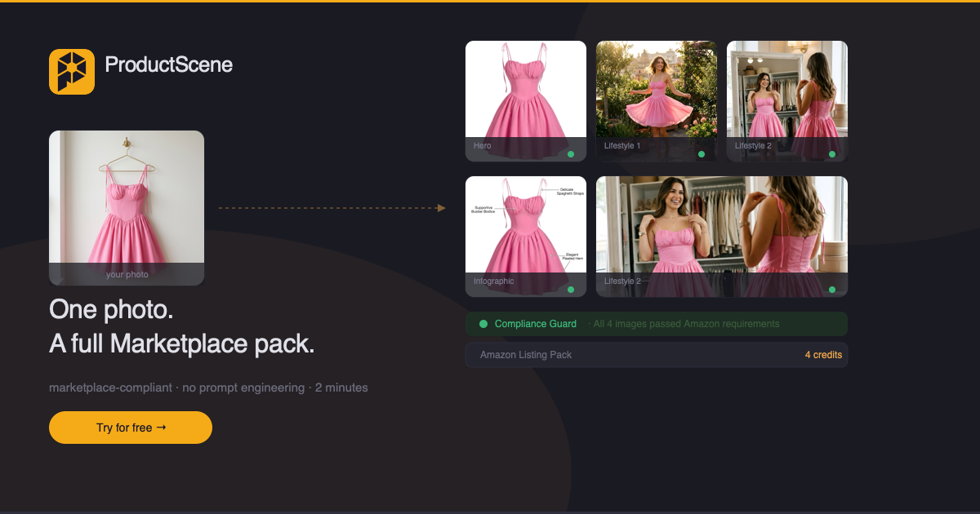Open the 'your photo' dress thumbnail
980x514 pixels.
(x=127, y=208)
